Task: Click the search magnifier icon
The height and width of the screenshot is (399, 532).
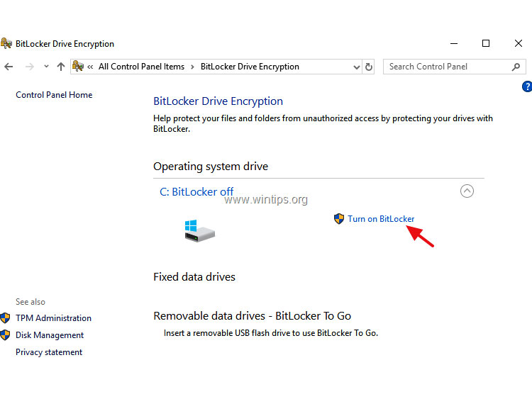Action: (x=516, y=67)
